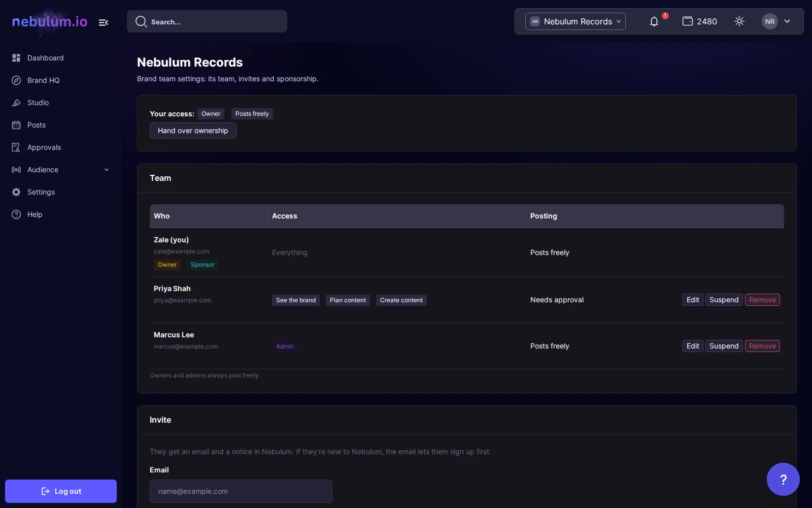Open the Nebulum Records brand switcher
Screen dimensions: 812x508
(x=576, y=21)
